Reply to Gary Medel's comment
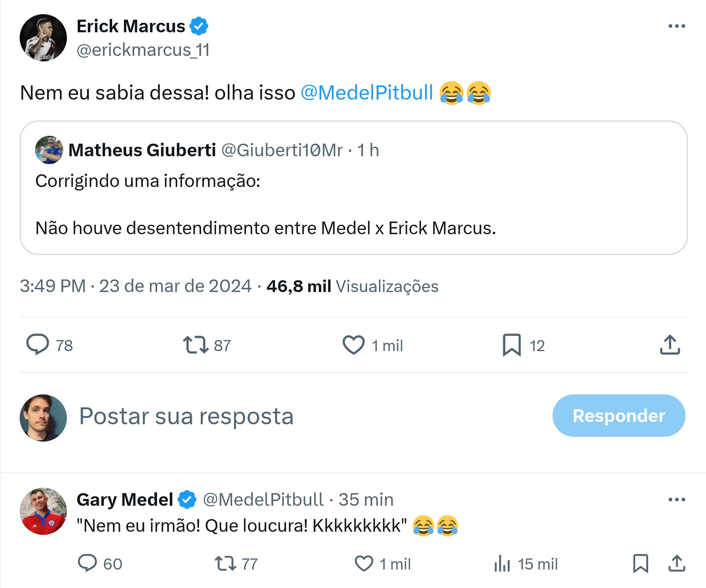 pos(87,563)
